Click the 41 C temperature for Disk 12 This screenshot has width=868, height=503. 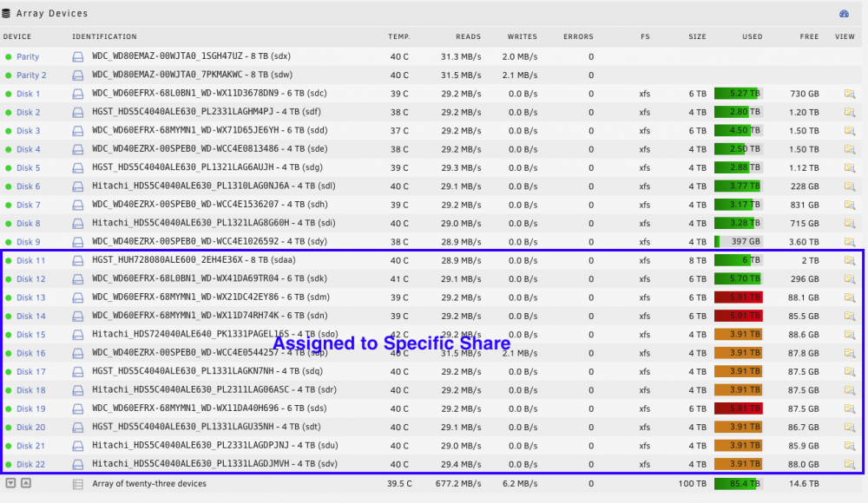(399, 279)
